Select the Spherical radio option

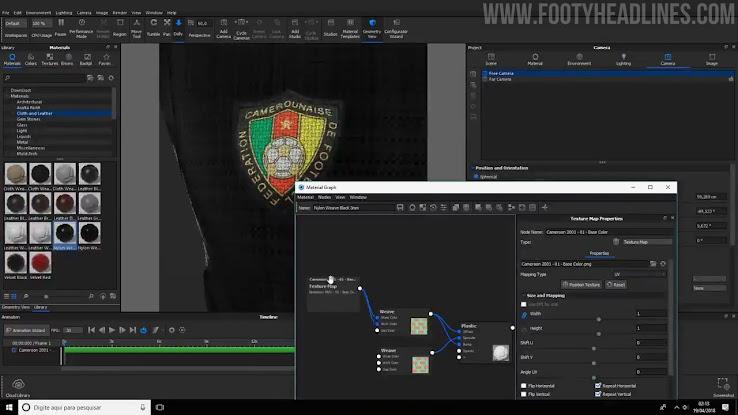(476, 177)
